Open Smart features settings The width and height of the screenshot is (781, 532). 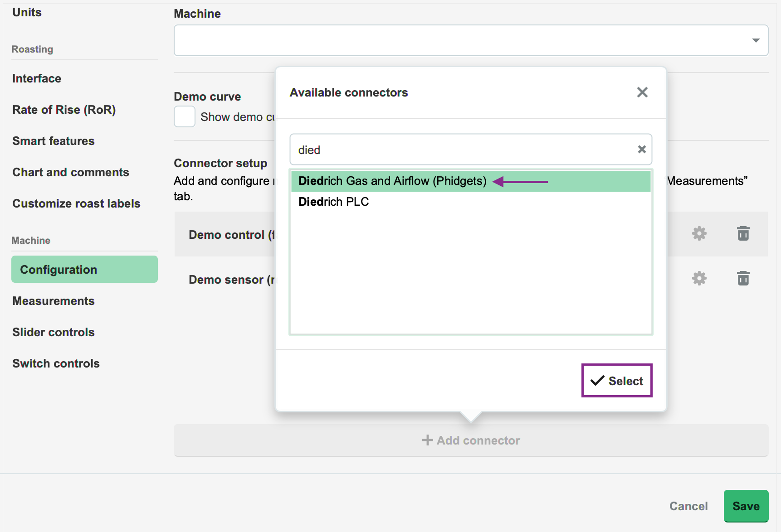(x=54, y=141)
